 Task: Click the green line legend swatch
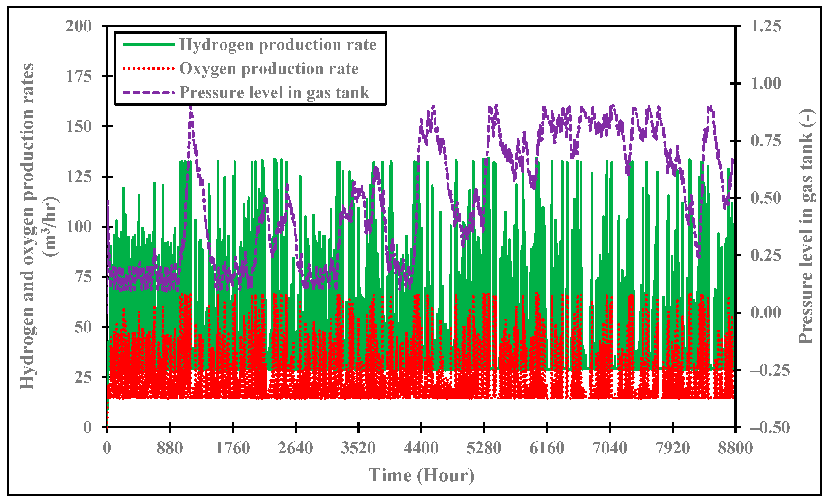coord(148,44)
